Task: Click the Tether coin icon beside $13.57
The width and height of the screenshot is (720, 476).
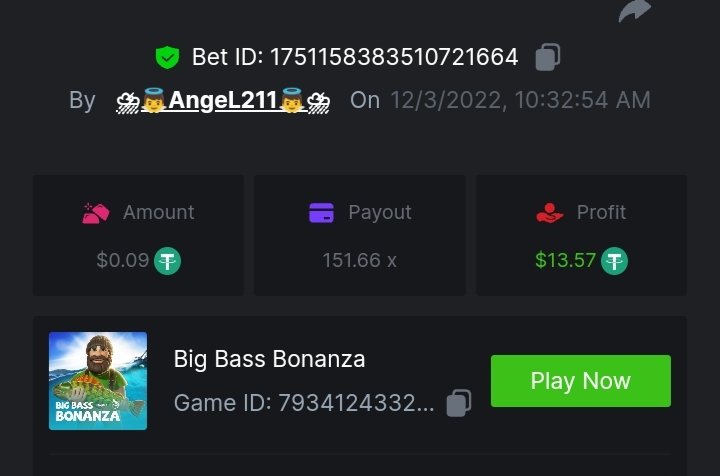Action: tap(614, 261)
